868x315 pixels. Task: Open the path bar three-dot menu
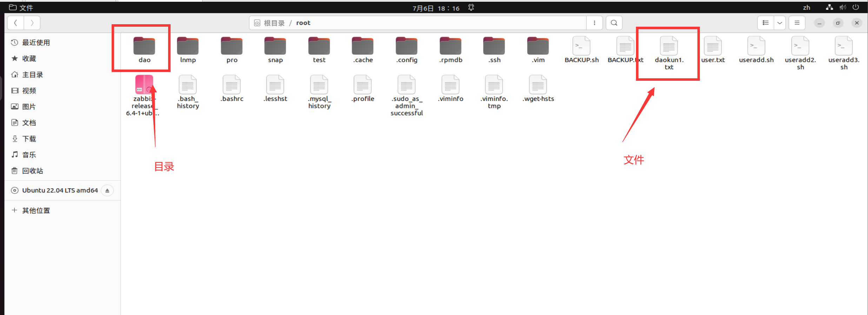[594, 23]
